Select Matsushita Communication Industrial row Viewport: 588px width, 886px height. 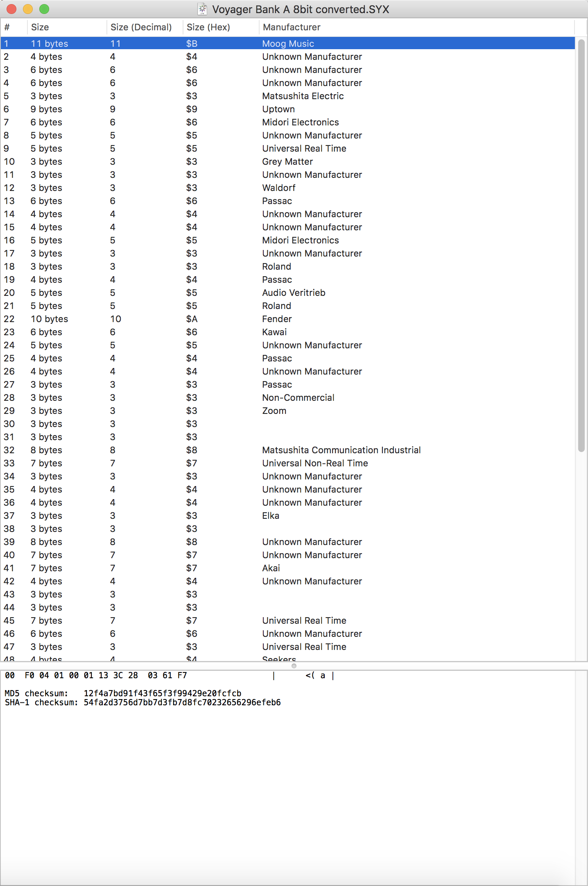341,450
